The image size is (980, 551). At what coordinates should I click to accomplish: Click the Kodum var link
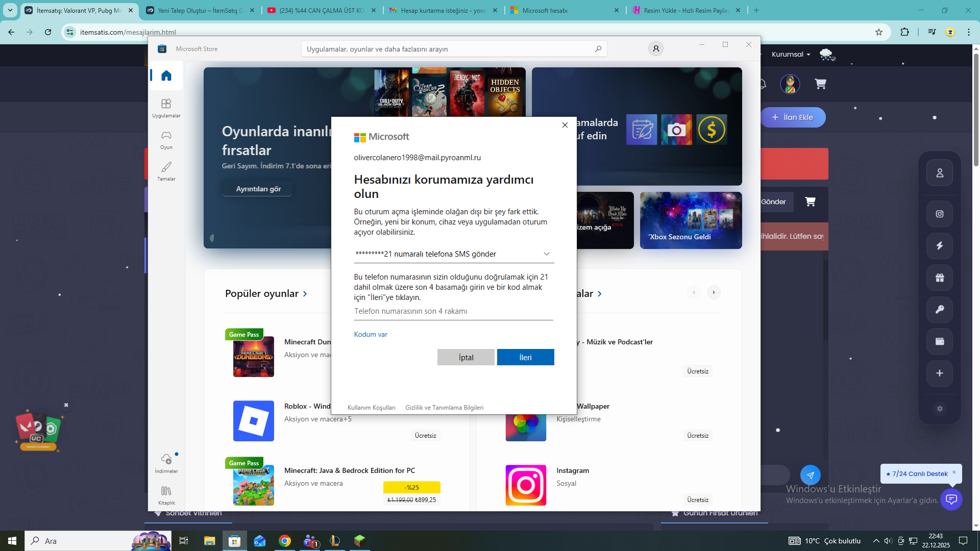click(x=371, y=334)
